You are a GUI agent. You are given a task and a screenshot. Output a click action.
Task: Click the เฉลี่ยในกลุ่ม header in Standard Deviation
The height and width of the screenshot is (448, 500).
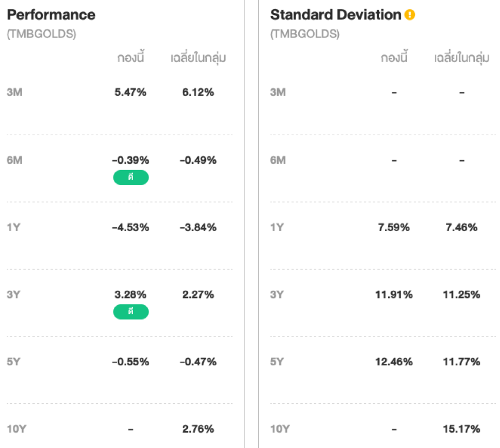point(461,58)
